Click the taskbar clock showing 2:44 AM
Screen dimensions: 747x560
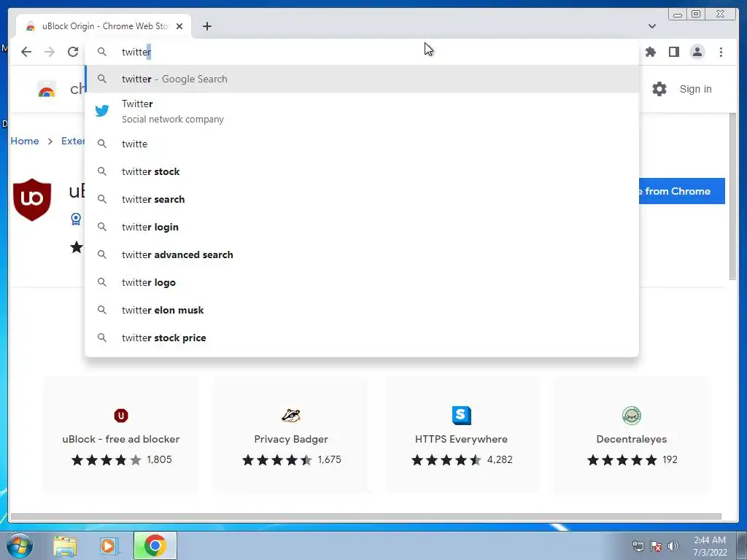click(x=710, y=546)
